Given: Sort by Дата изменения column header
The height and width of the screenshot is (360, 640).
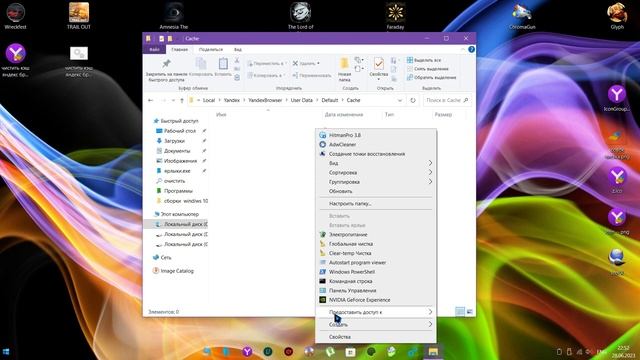Looking at the screenshot, I should pyautogui.click(x=344, y=115).
